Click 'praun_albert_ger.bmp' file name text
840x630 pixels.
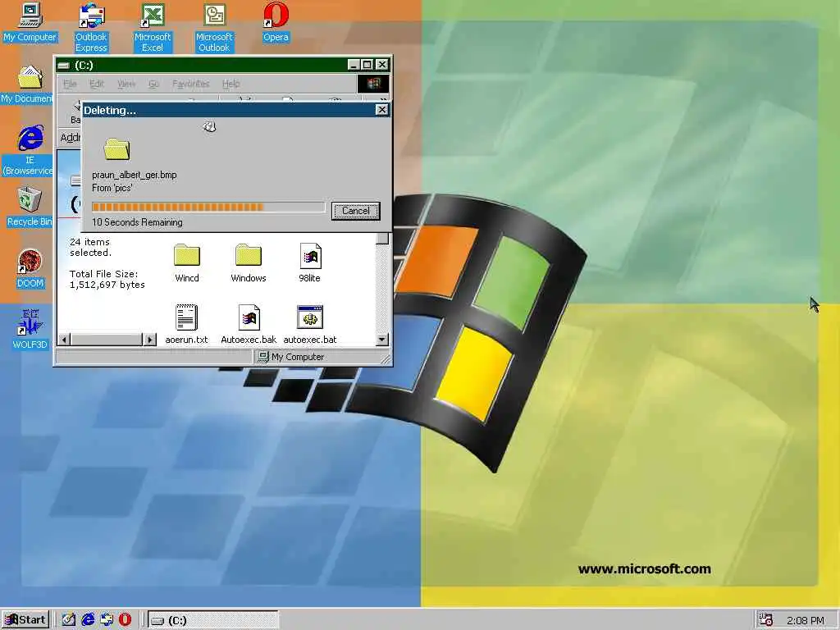[x=135, y=175]
